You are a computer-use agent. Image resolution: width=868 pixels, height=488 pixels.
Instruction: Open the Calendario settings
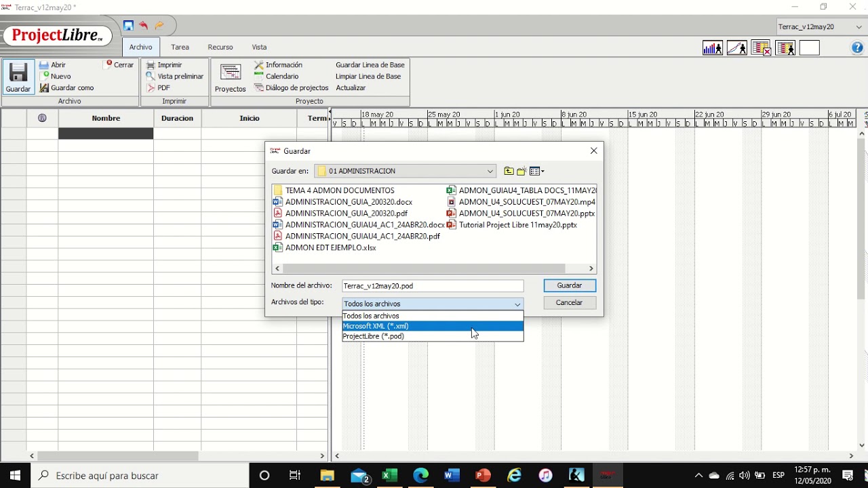276,77
